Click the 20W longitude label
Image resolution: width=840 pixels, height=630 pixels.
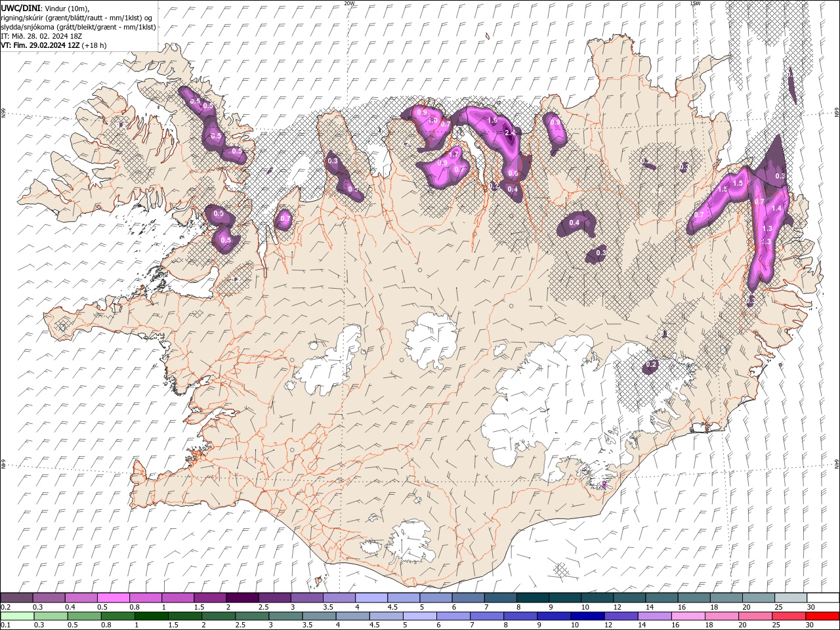(x=349, y=3)
